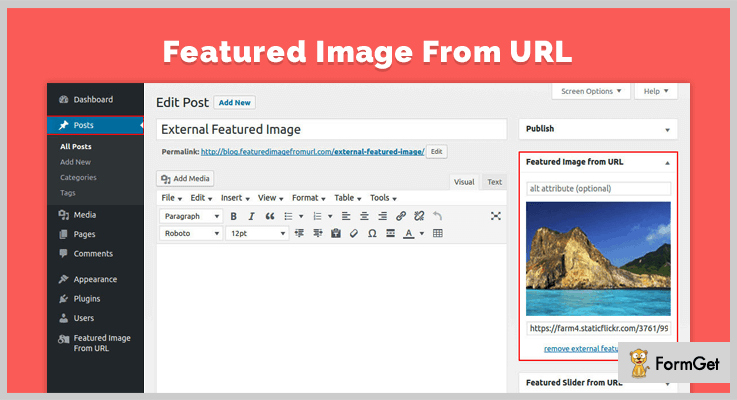Insert or edit a link

400,216
